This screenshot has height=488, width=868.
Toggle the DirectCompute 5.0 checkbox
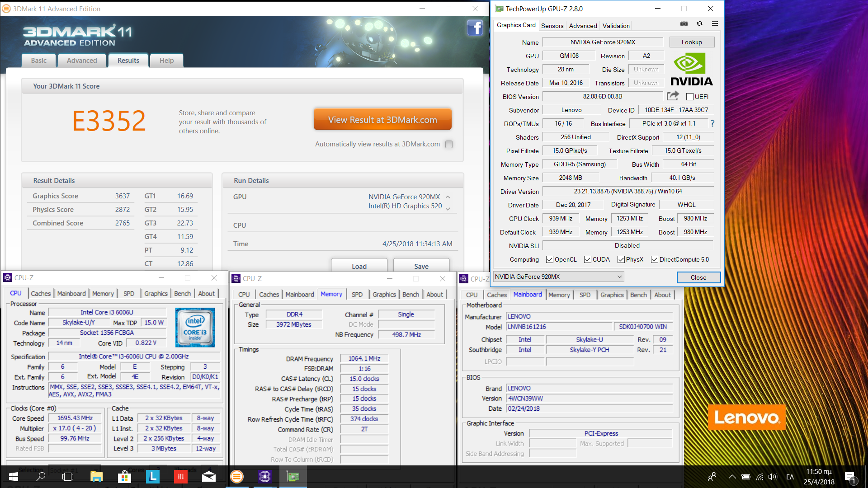tap(655, 259)
